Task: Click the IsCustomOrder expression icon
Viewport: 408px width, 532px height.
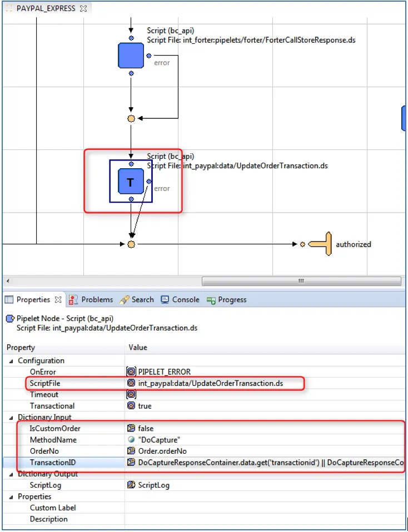Action: tap(131, 428)
